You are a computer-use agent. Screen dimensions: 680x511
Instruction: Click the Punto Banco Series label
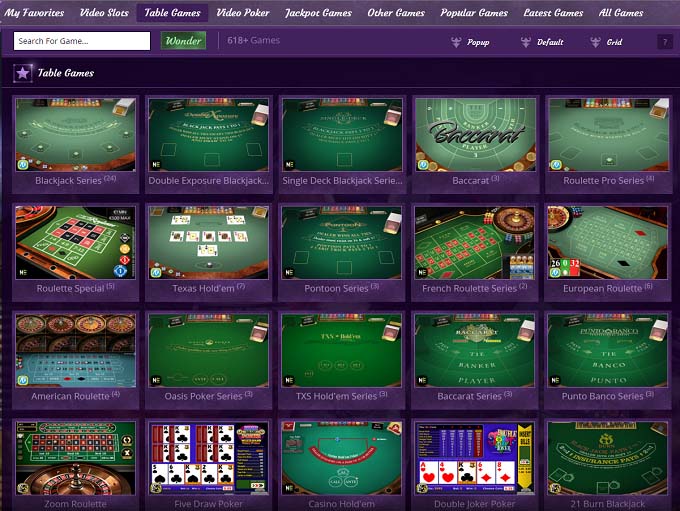(608, 396)
